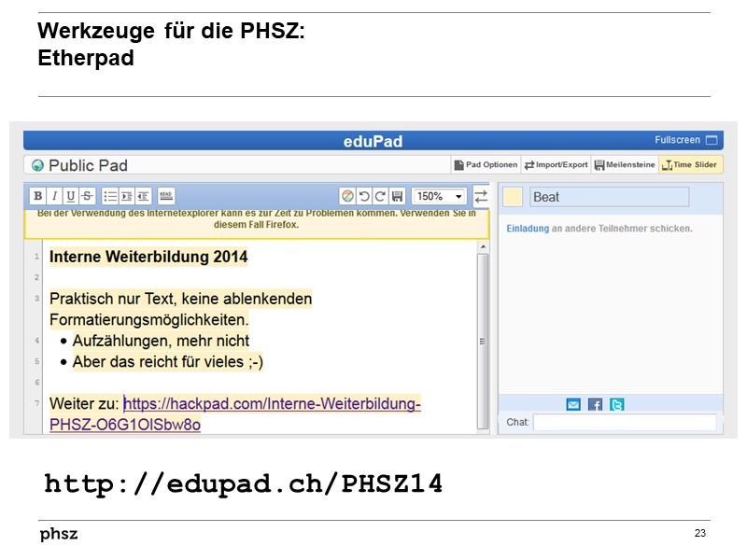Share the pad on Facebook

[596, 404]
